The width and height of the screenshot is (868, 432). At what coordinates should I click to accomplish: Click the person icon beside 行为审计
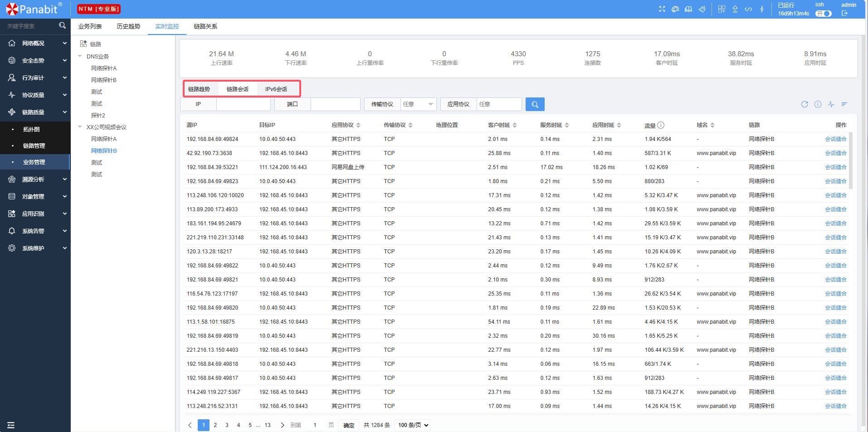(x=12, y=78)
